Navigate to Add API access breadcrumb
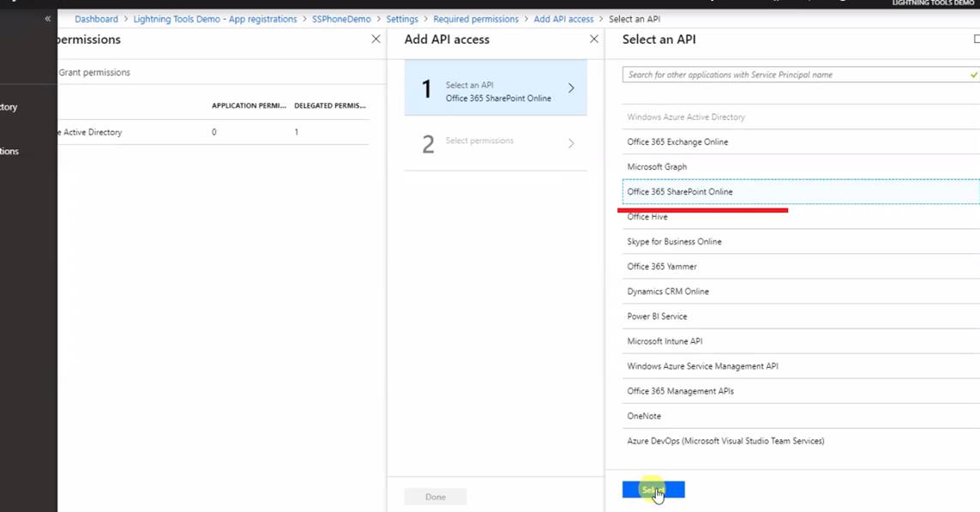The image size is (980, 512). (x=563, y=19)
